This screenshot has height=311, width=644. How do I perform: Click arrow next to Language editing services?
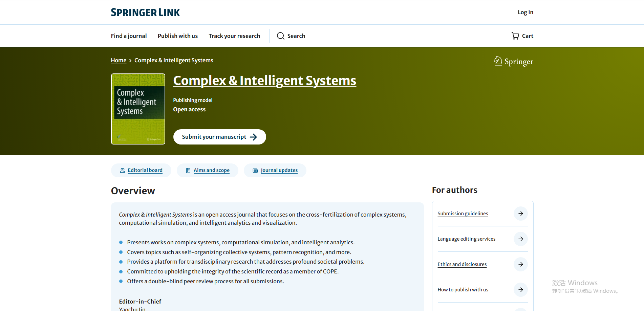pyautogui.click(x=521, y=239)
